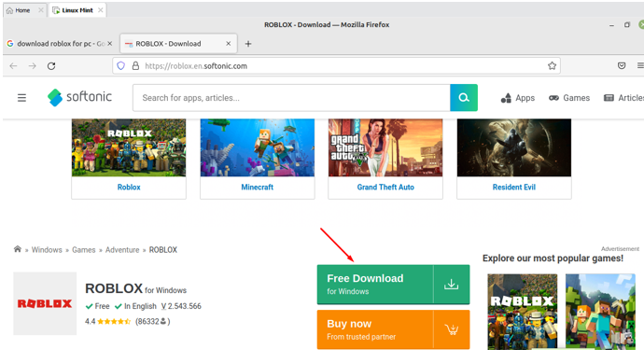
Task: Click the home icon in breadcrumb
Action: (x=17, y=249)
